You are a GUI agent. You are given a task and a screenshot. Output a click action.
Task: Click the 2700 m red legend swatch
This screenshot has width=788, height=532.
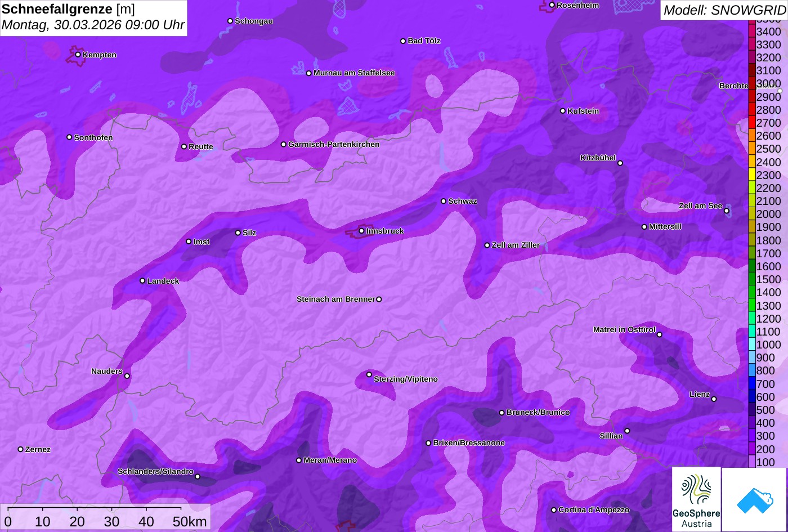click(x=751, y=123)
